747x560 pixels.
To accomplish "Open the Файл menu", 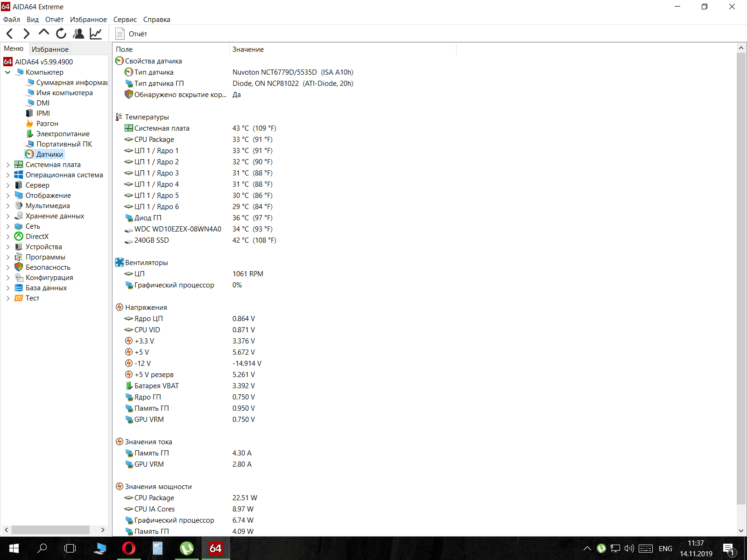I will pos(12,20).
